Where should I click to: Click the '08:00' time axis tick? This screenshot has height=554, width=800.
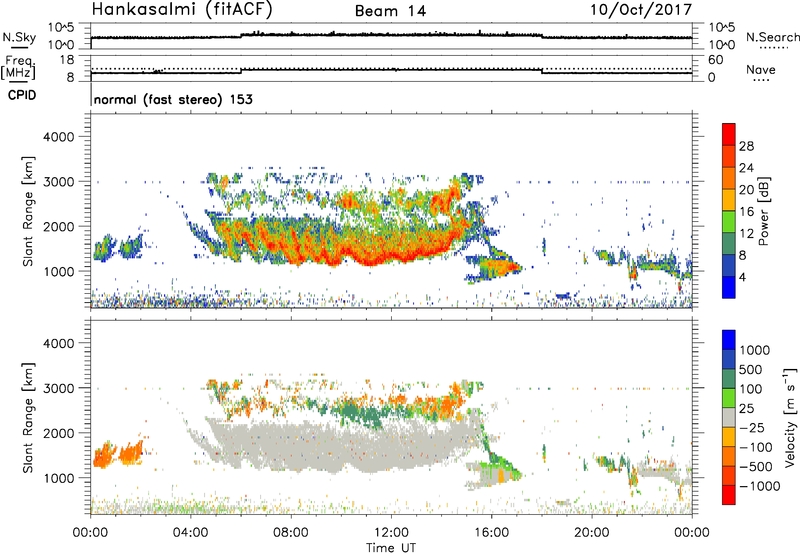(x=291, y=533)
